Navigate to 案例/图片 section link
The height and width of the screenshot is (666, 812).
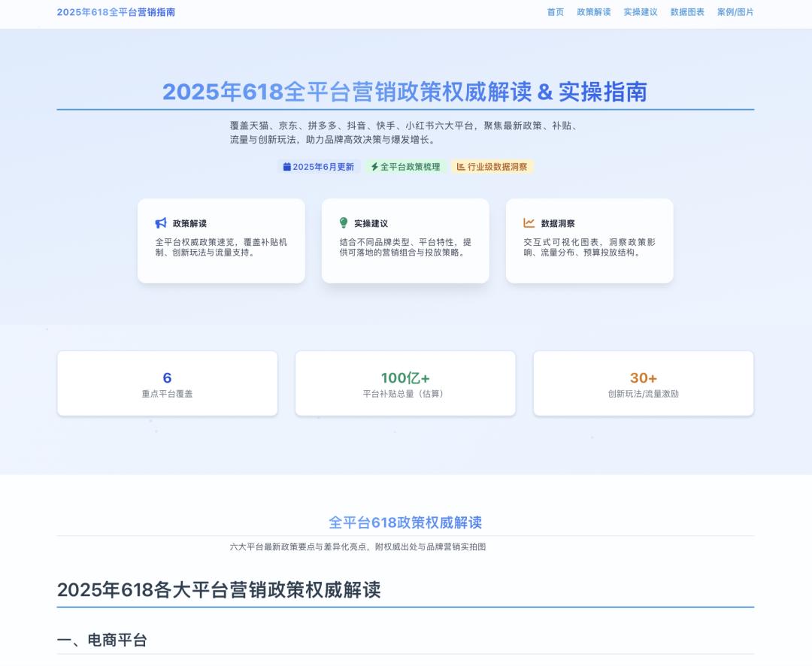[735, 12]
